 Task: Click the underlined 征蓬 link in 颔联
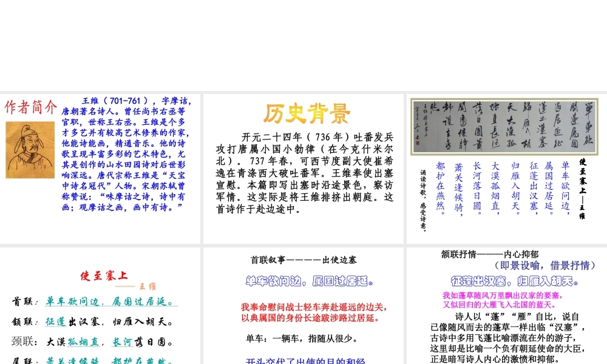point(56,322)
